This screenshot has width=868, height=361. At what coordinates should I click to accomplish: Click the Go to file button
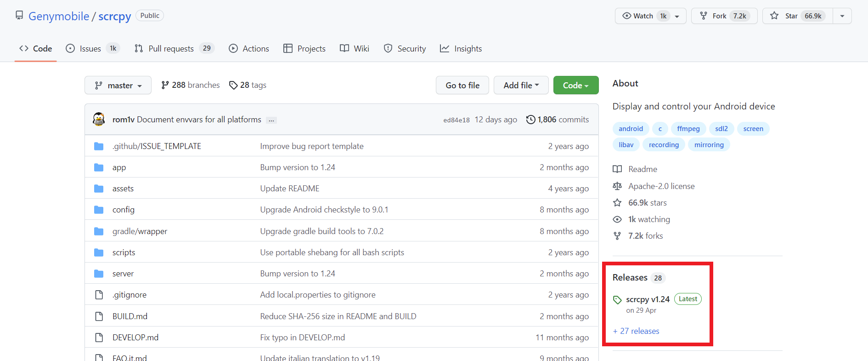[462, 85]
